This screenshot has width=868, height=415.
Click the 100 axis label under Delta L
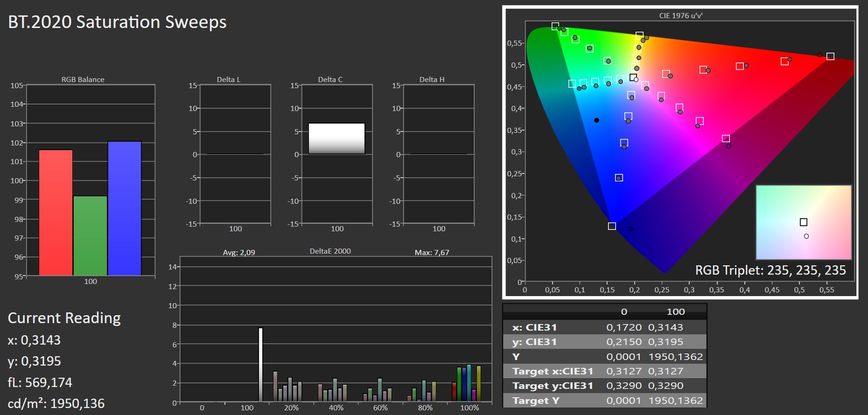click(x=236, y=228)
